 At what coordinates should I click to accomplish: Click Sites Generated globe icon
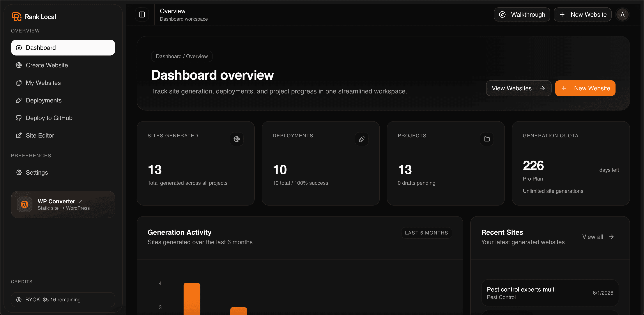click(x=237, y=139)
